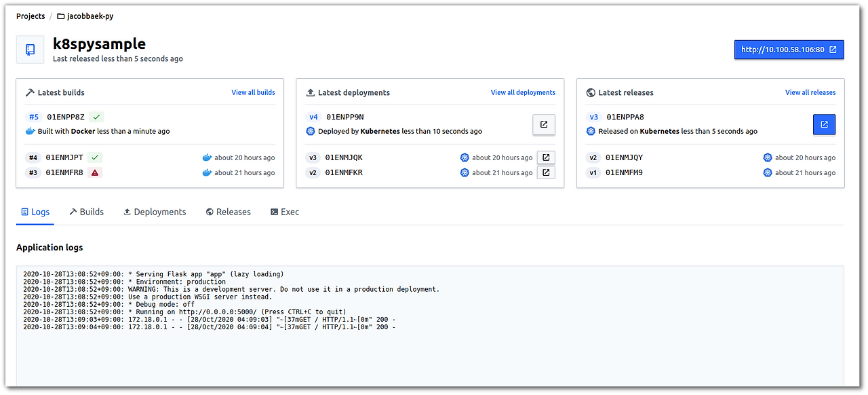Open deployment v4 via its external link icon
Image resolution: width=868 pixels, height=395 pixels.
coord(543,124)
